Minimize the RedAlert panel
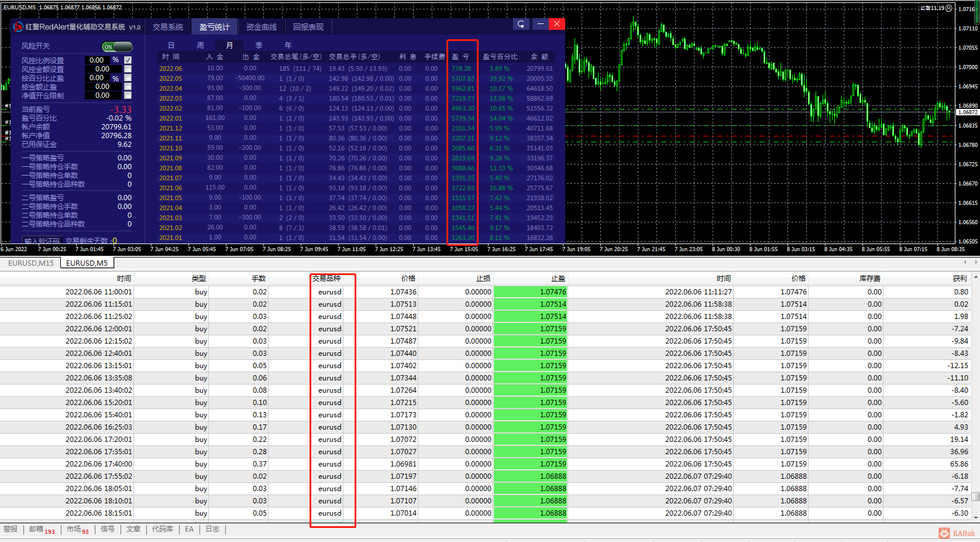Viewport: 980px width, 542px height. point(540,24)
